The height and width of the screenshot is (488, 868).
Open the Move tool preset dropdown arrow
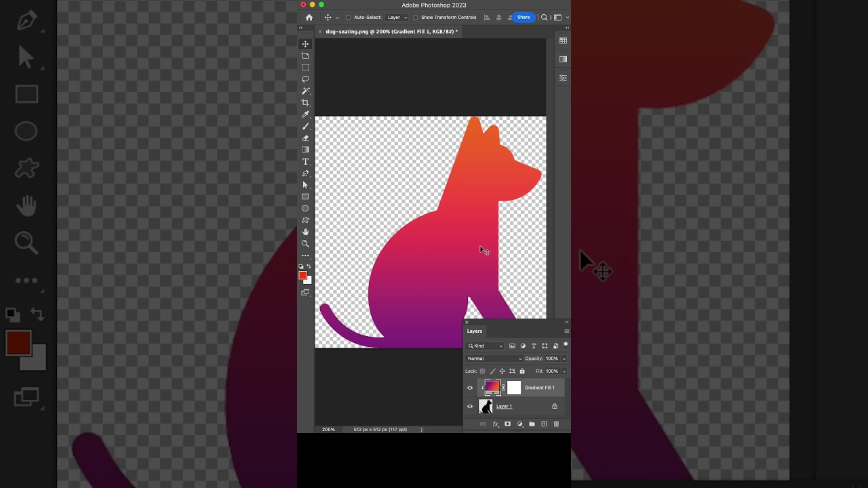pos(338,18)
